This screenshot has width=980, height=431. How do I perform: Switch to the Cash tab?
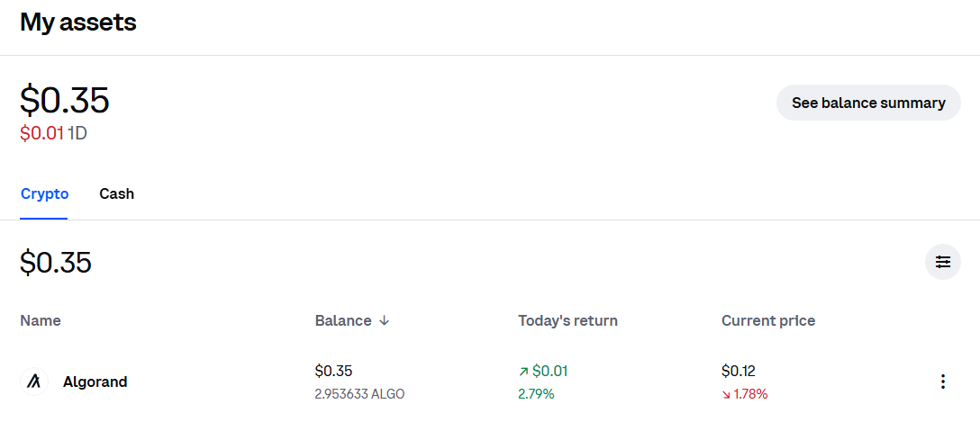click(x=117, y=193)
